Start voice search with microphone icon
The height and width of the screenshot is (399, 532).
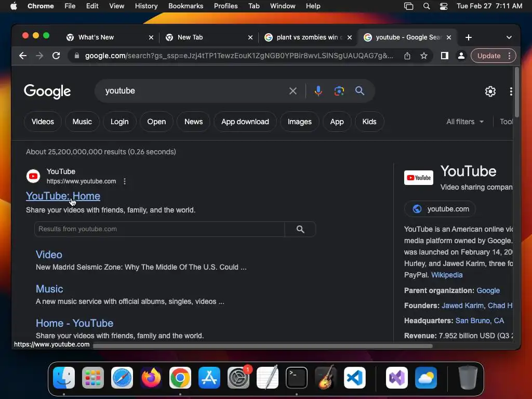318,91
